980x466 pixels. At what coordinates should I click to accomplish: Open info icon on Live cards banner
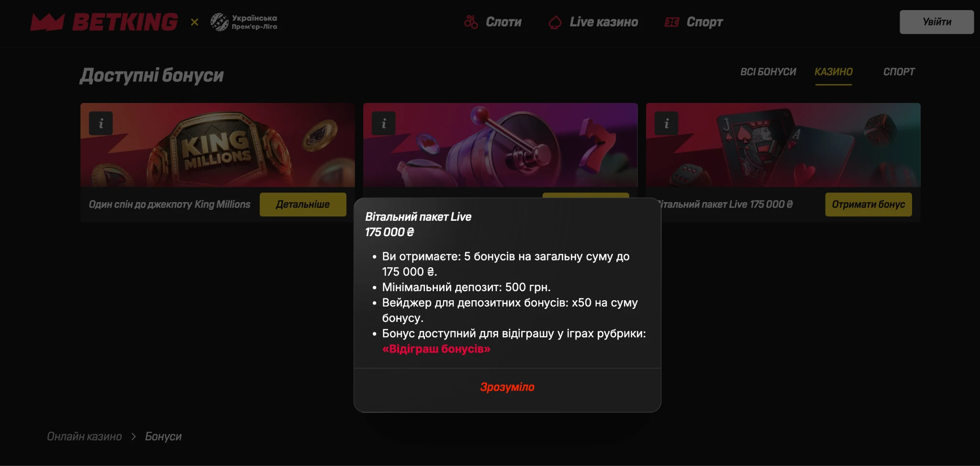click(x=666, y=124)
